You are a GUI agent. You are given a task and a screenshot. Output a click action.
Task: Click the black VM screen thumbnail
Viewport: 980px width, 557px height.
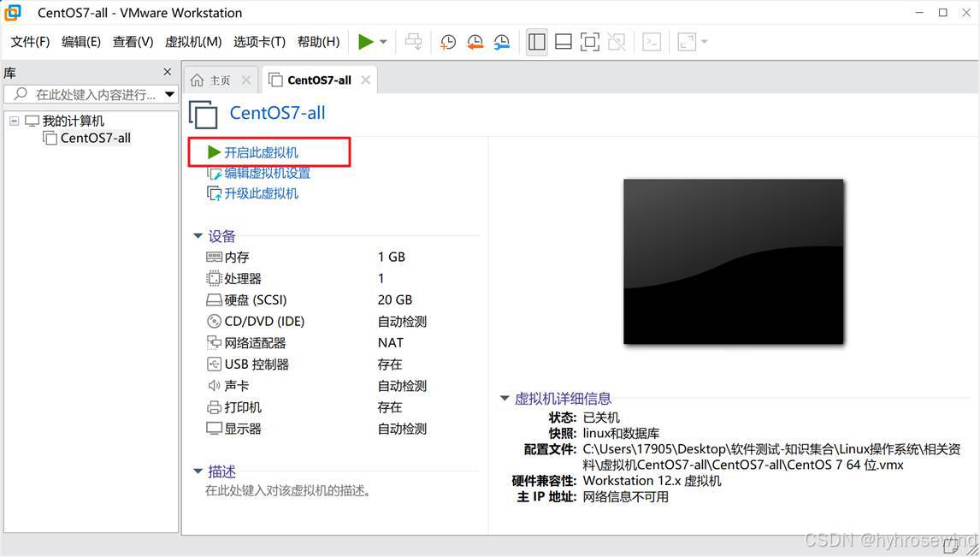tap(733, 261)
